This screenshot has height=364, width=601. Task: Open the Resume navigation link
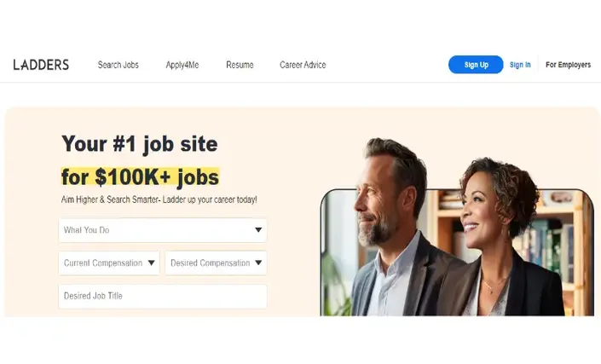240,65
